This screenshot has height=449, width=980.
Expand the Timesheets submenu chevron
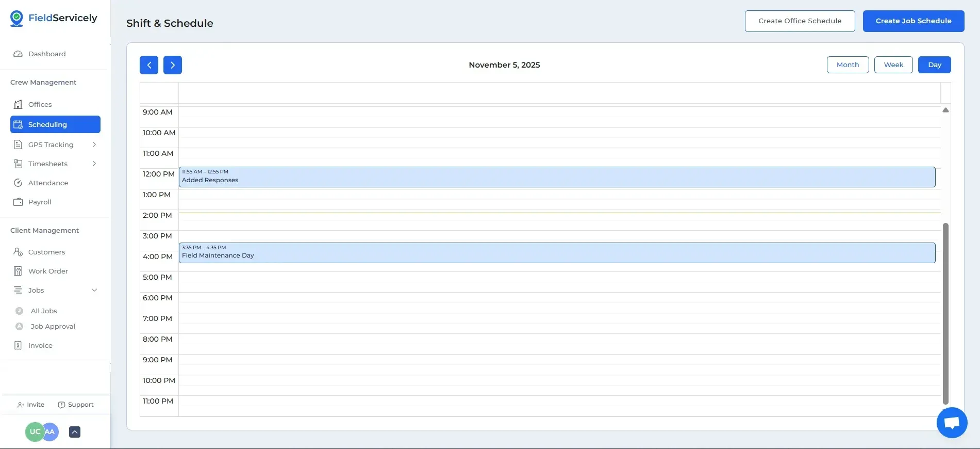point(94,164)
